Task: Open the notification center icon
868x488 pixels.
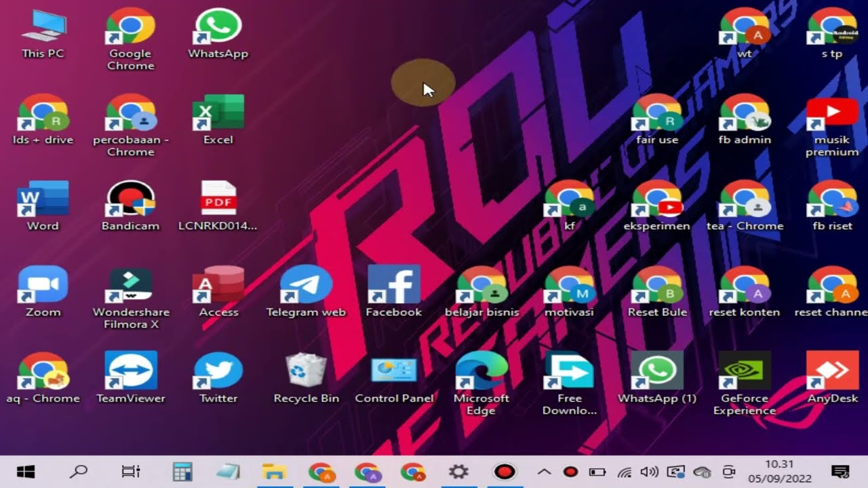Action: (840, 472)
